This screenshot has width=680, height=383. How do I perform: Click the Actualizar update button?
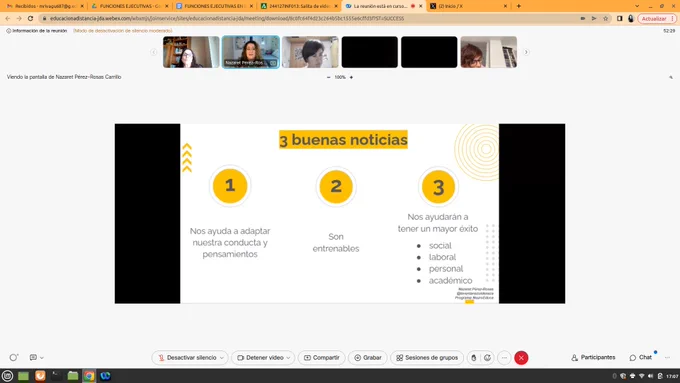[657, 19]
